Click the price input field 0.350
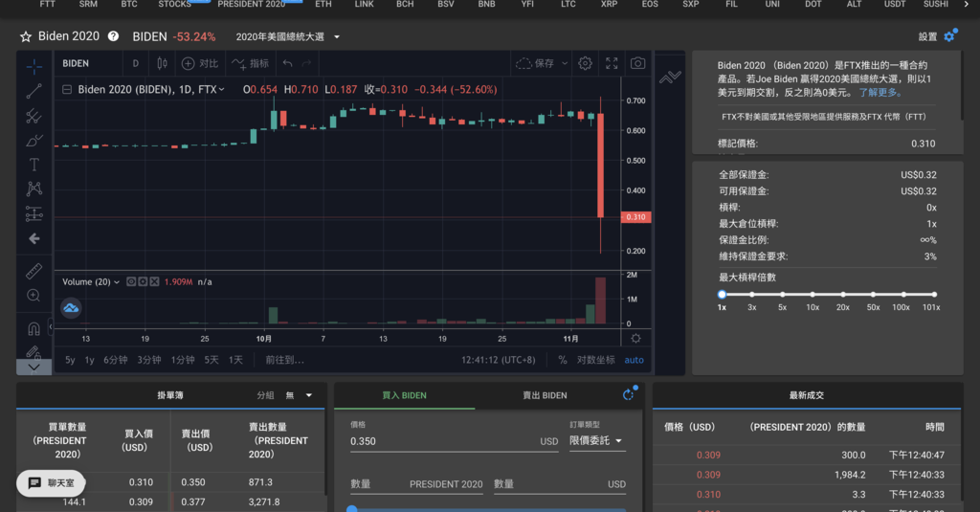980x512 pixels. (455, 441)
